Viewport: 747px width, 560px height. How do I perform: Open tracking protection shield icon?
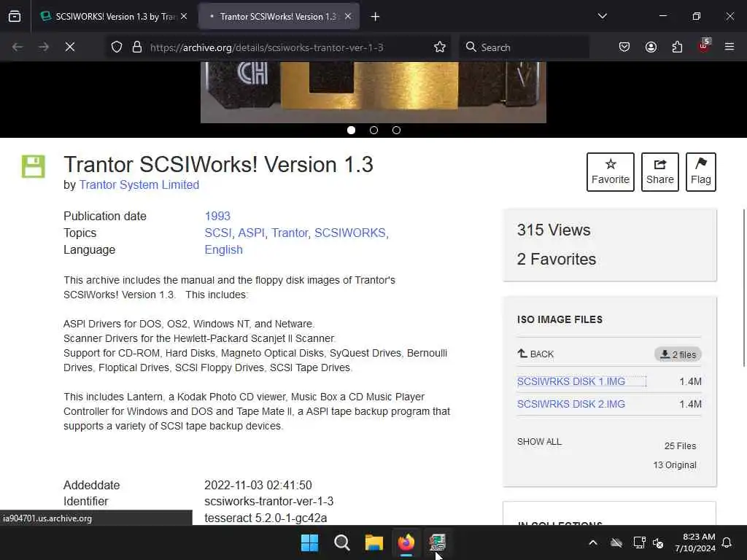(x=117, y=47)
